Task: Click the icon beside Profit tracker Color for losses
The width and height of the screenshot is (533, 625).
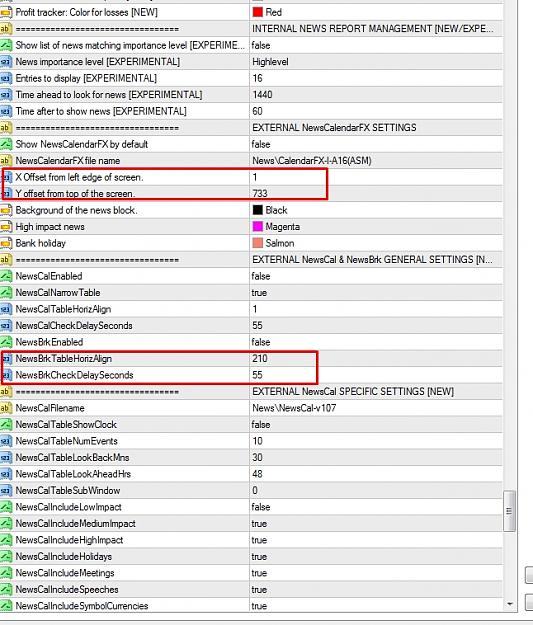Action: click(x=6, y=12)
